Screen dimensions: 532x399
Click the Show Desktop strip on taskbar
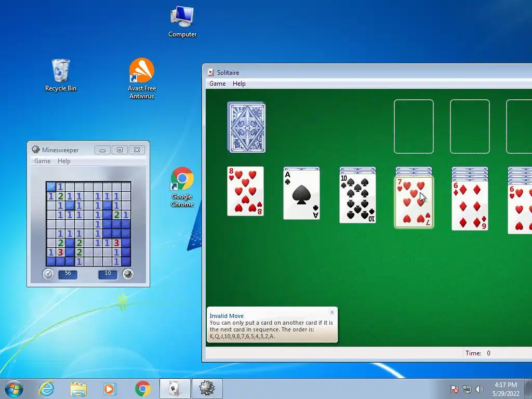click(x=529, y=389)
